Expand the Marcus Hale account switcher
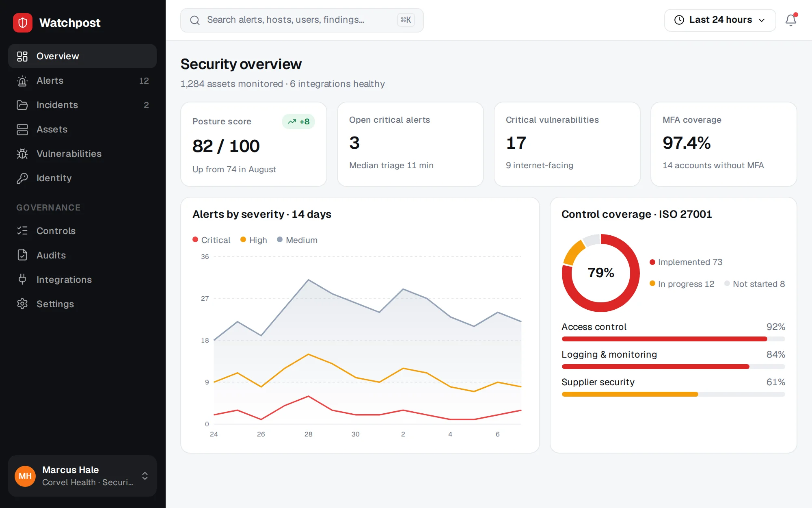Screen dimensions: 812x508 (82, 476)
